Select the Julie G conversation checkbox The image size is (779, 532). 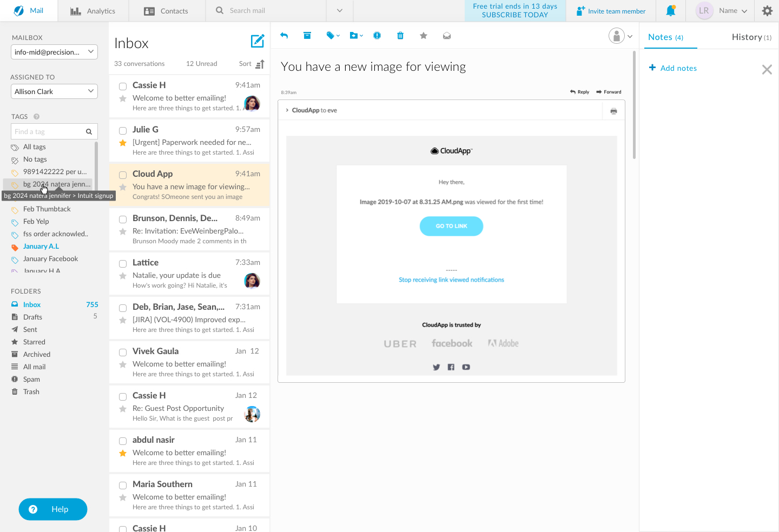click(x=123, y=130)
